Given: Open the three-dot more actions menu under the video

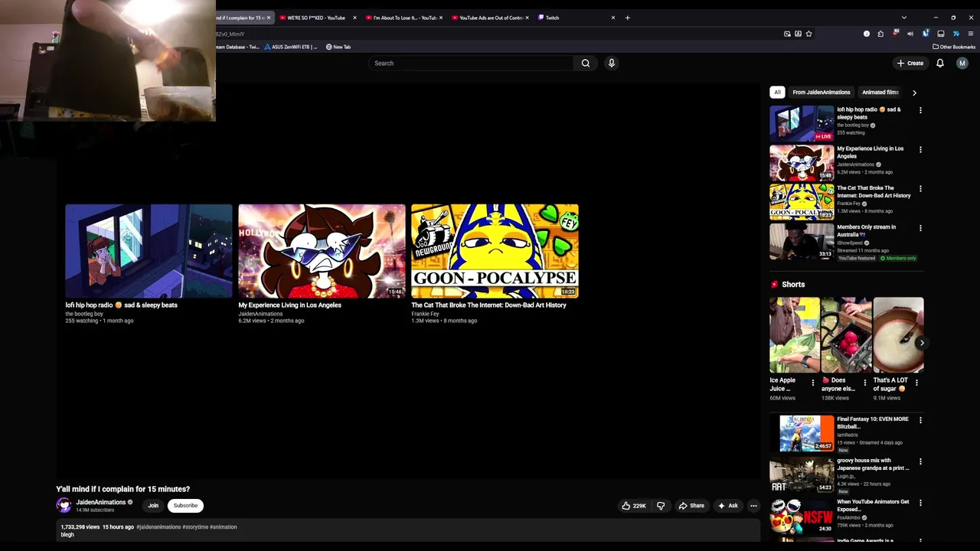Looking at the screenshot, I should (753, 505).
